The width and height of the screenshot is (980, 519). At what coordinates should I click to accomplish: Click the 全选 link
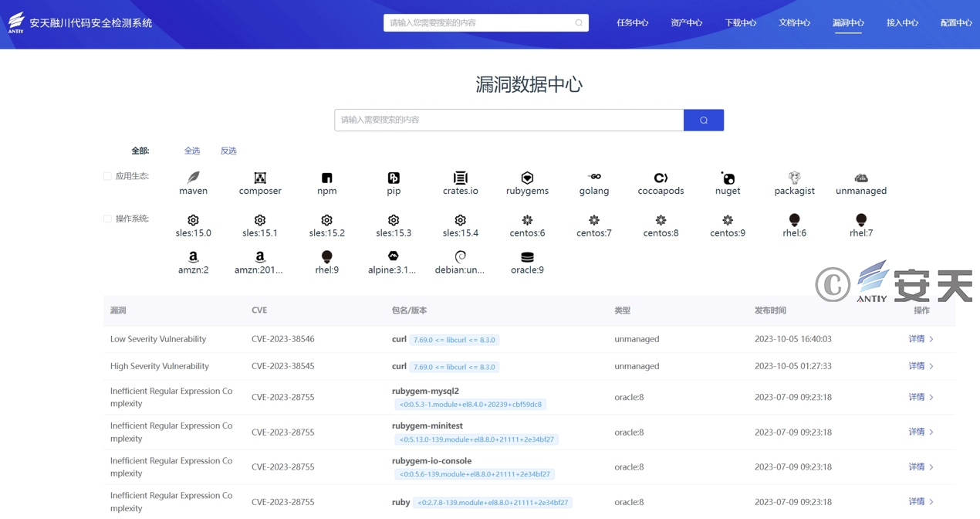[x=192, y=151]
